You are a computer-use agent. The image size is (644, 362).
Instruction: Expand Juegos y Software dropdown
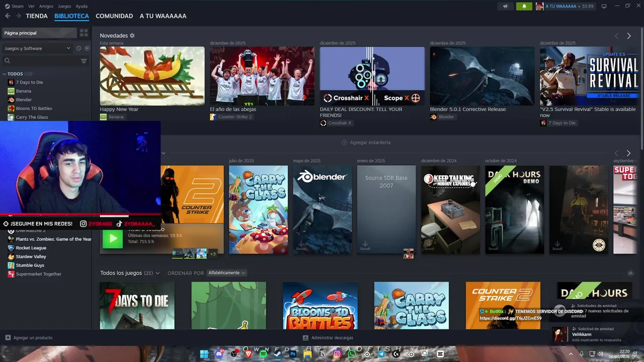click(x=38, y=48)
